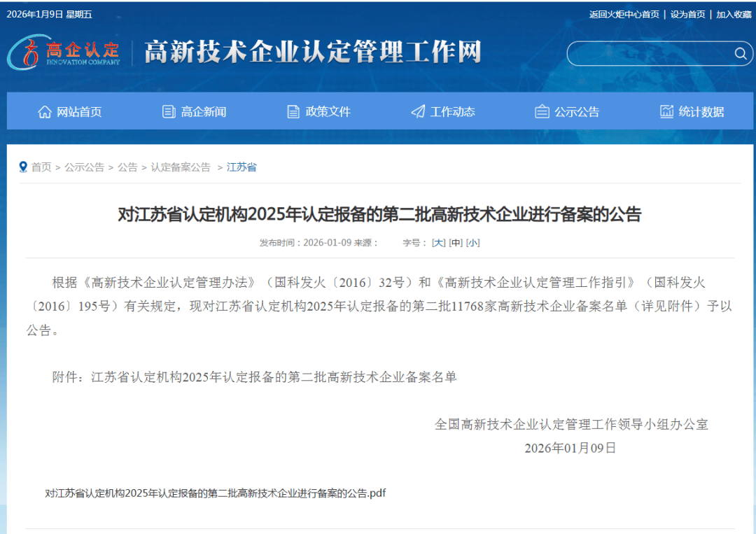Go to 认定备案公告 in breadcrumb
Viewport: 756px width, 534px height.
[x=181, y=167]
